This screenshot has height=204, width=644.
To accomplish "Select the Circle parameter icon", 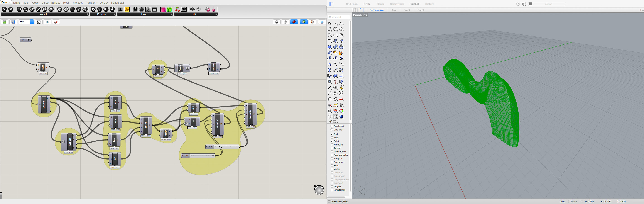I will pos(19,9).
